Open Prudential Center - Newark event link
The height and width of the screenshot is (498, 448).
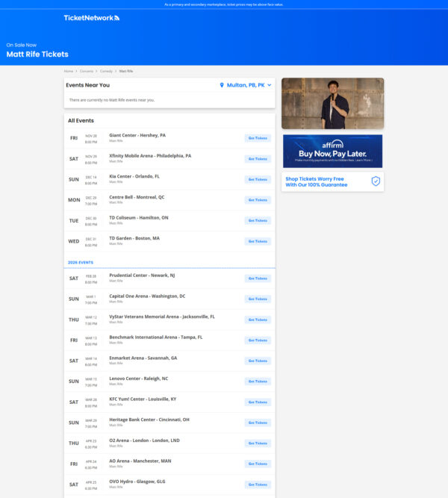coord(142,276)
